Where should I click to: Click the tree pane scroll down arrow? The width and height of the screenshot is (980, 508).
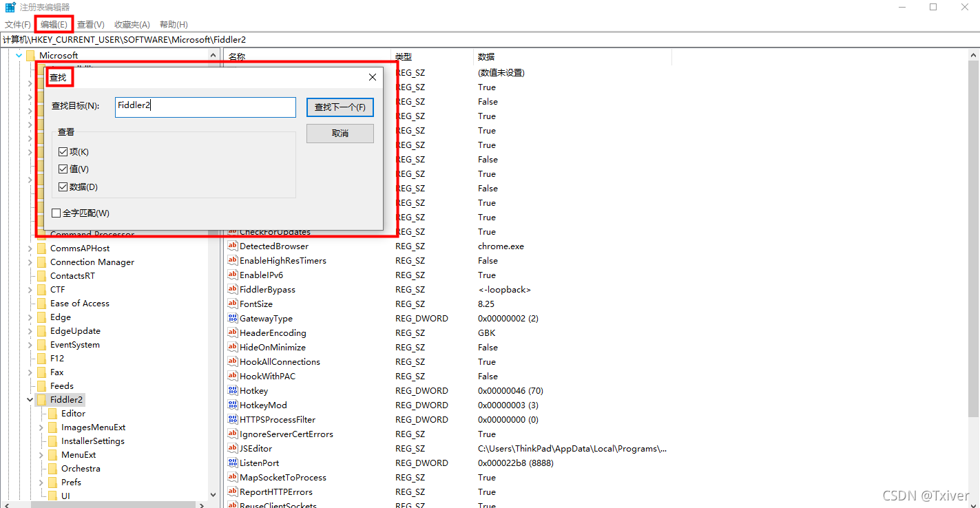point(213,494)
